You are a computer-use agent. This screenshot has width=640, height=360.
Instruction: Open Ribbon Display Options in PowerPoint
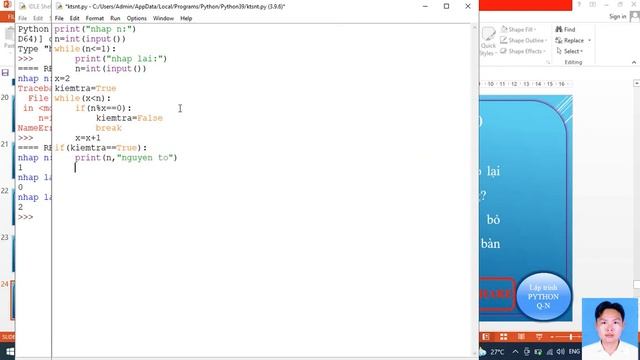[593, 4]
